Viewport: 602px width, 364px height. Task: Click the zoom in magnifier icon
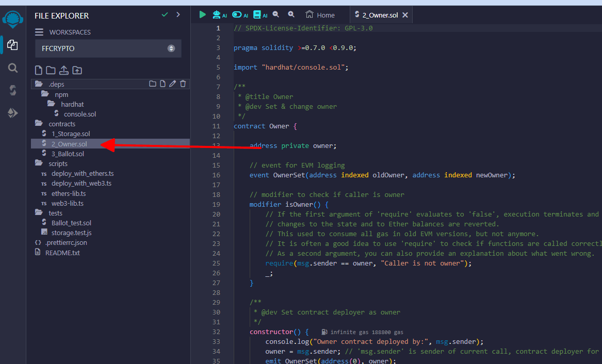click(x=291, y=14)
